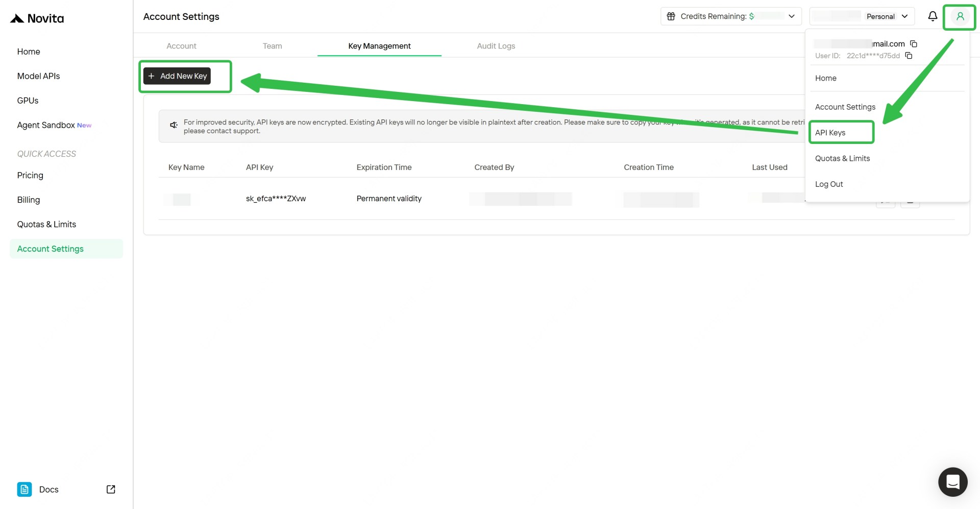Expand the Credits Remaining dropdown

pos(792,16)
